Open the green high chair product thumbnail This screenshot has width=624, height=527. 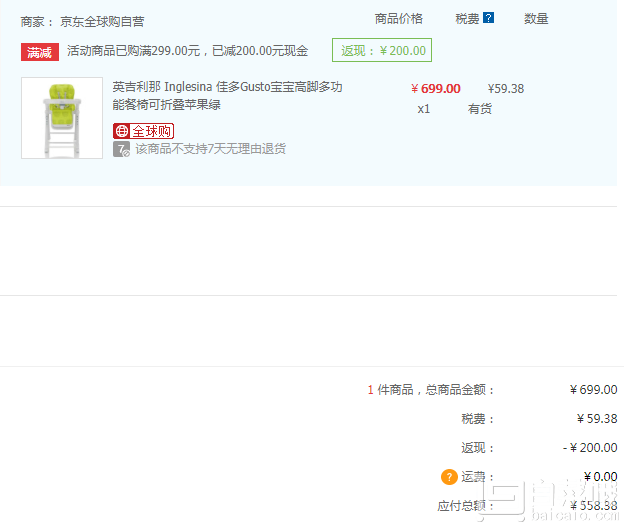click(62, 118)
